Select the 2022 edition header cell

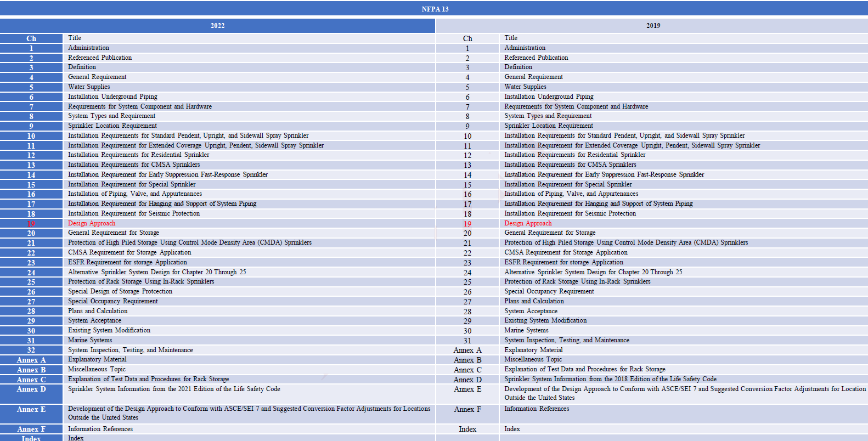coord(217,26)
